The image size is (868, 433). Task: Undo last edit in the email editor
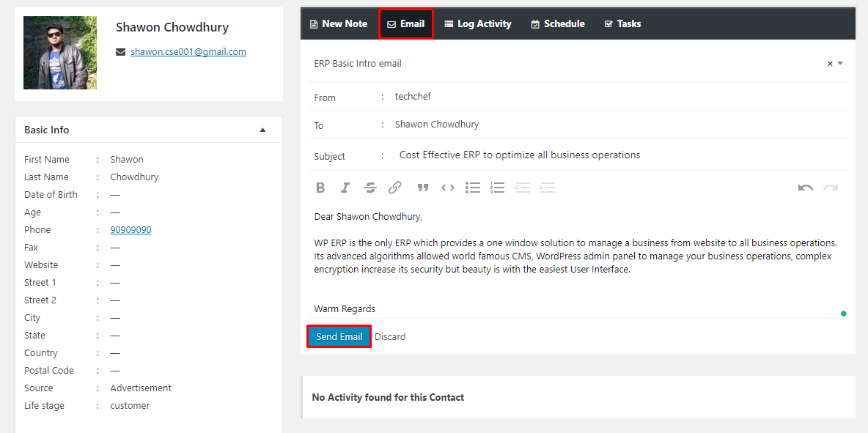(806, 188)
